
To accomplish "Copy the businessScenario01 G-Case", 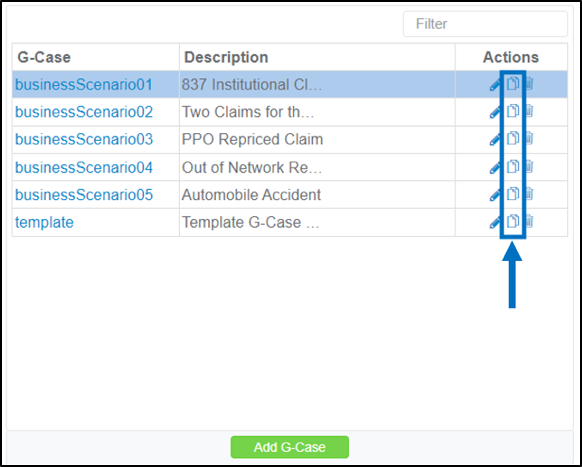I will coord(513,84).
